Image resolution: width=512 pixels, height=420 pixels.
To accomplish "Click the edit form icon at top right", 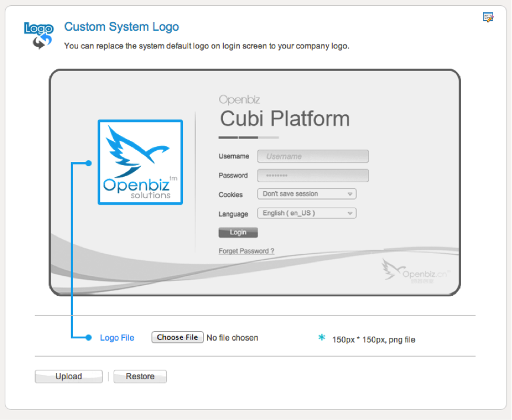I will pos(488,17).
